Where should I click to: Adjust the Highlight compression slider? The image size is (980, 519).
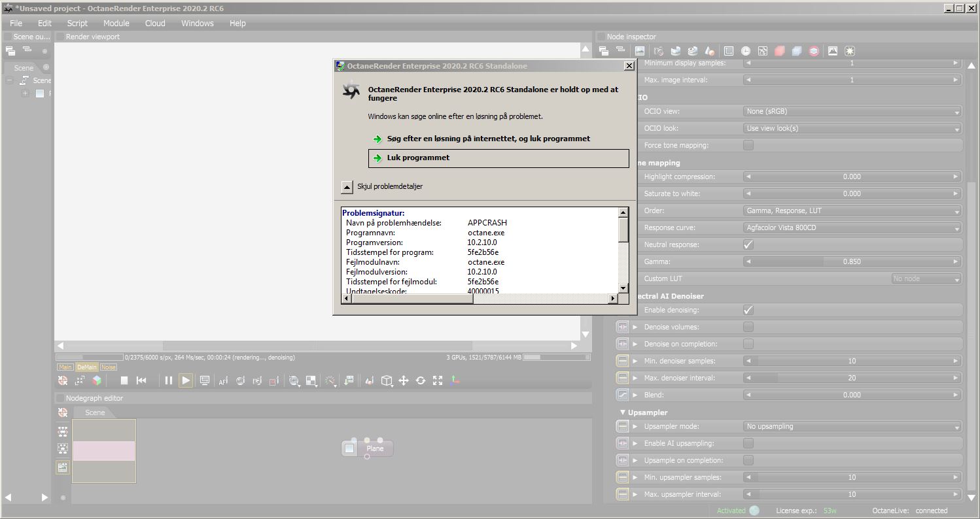pos(852,176)
